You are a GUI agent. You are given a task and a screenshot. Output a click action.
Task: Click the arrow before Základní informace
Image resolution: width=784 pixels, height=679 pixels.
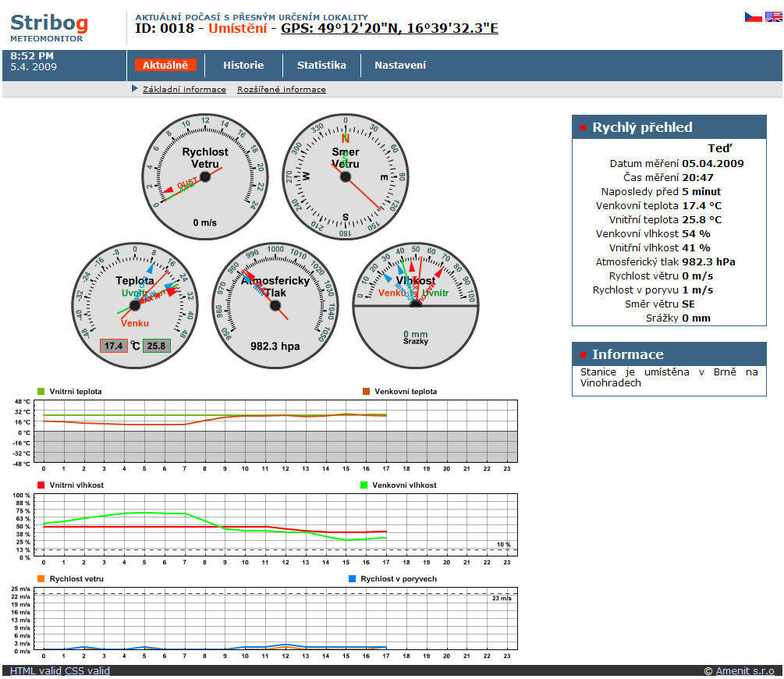tap(135, 89)
